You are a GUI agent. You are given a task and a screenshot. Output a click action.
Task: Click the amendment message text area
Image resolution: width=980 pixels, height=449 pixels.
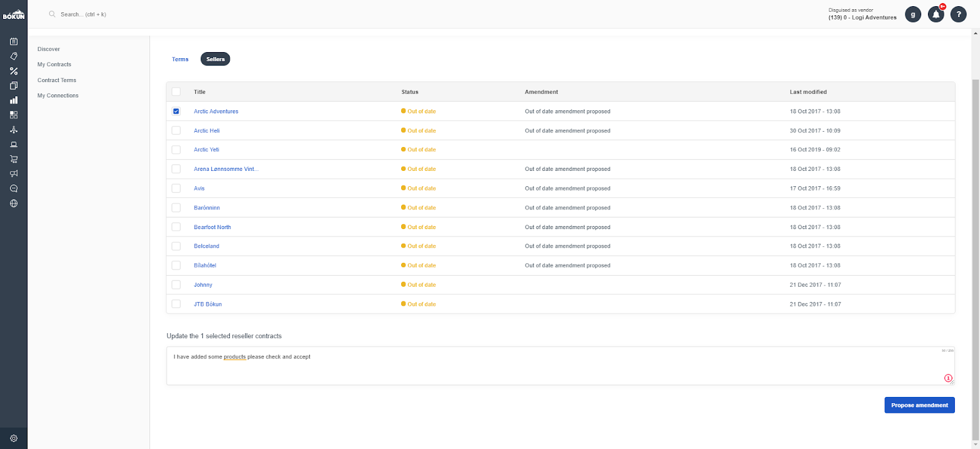tap(560, 366)
